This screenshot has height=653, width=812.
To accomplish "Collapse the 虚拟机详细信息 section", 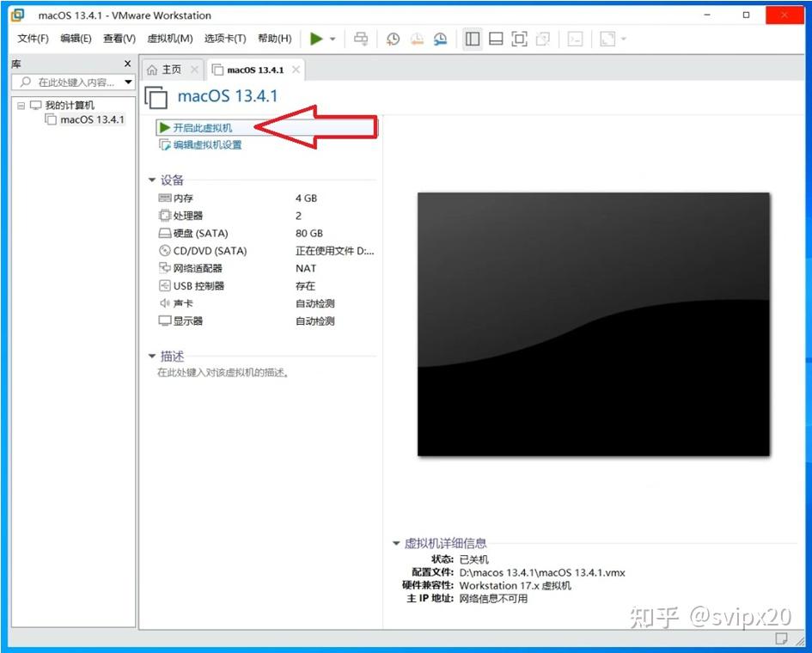I will pos(396,543).
